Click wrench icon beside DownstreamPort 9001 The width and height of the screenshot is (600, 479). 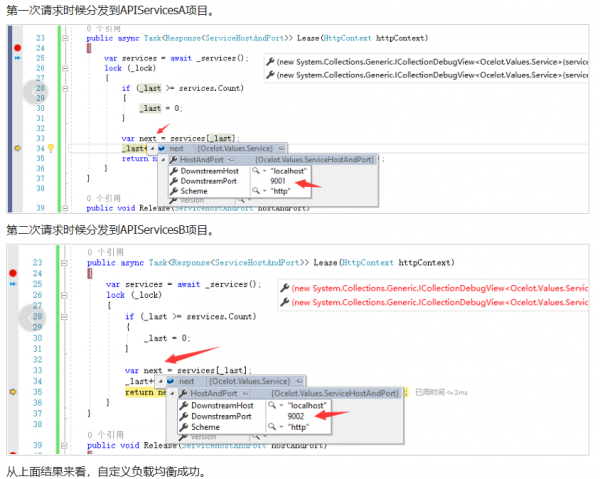[x=174, y=181]
